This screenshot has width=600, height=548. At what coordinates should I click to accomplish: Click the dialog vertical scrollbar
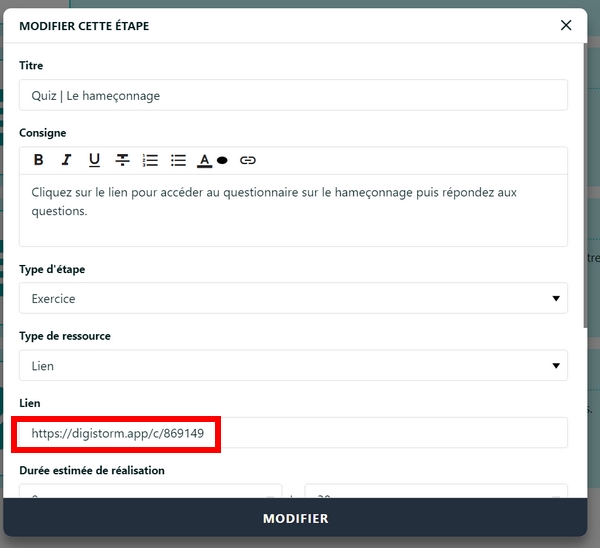[585, 186]
